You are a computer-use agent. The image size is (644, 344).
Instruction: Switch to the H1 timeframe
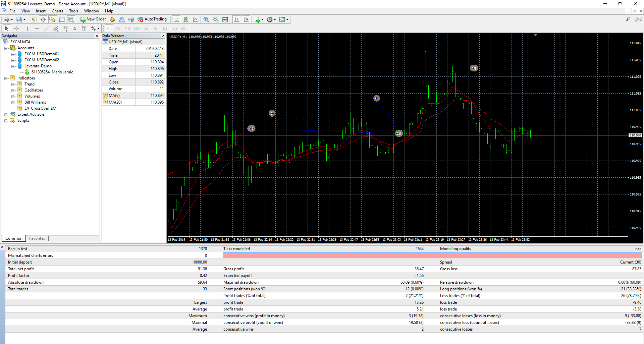[x=146, y=28]
